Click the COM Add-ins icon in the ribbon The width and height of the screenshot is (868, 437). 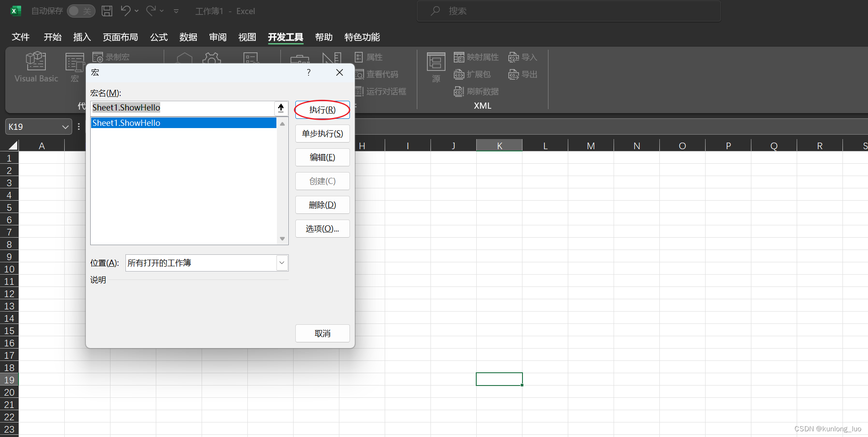point(251,58)
